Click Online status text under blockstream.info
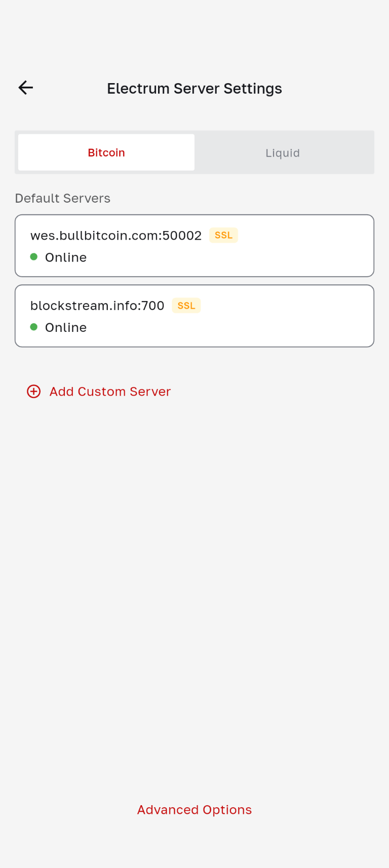Image resolution: width=389 pixels, height=868 pixels. point(66,327)
